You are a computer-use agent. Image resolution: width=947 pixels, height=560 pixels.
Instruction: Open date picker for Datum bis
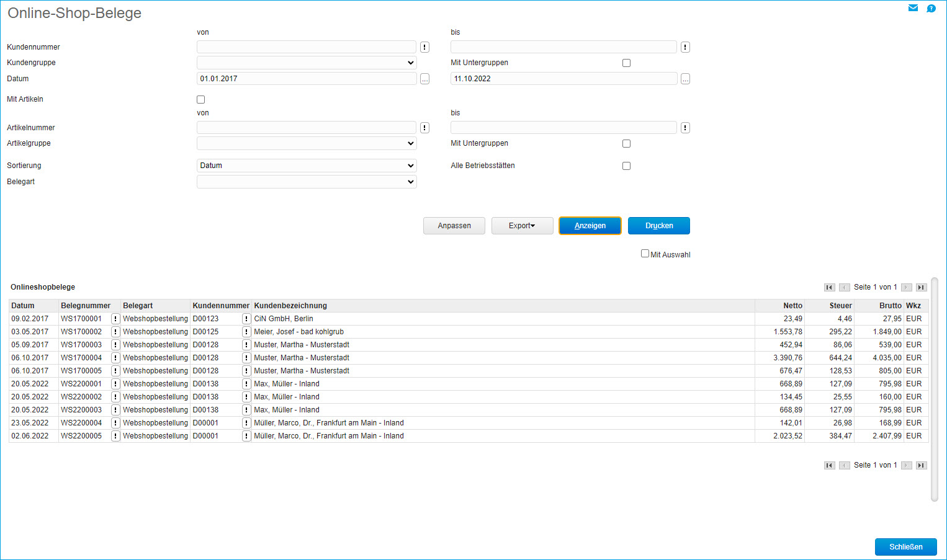click(x=685, y=79)
